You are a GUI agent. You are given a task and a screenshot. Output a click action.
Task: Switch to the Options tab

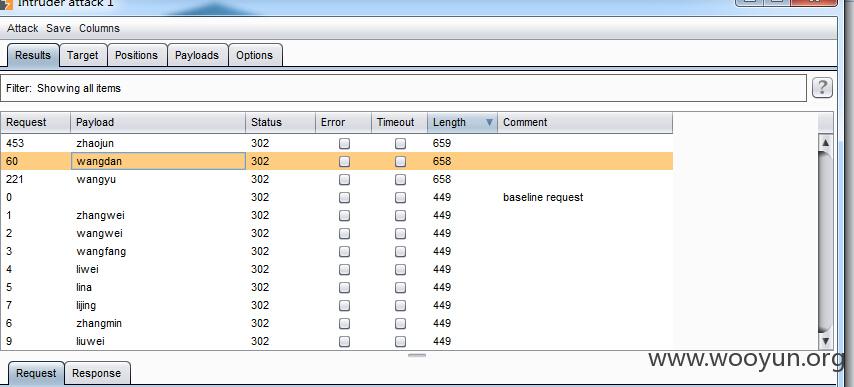254,55
